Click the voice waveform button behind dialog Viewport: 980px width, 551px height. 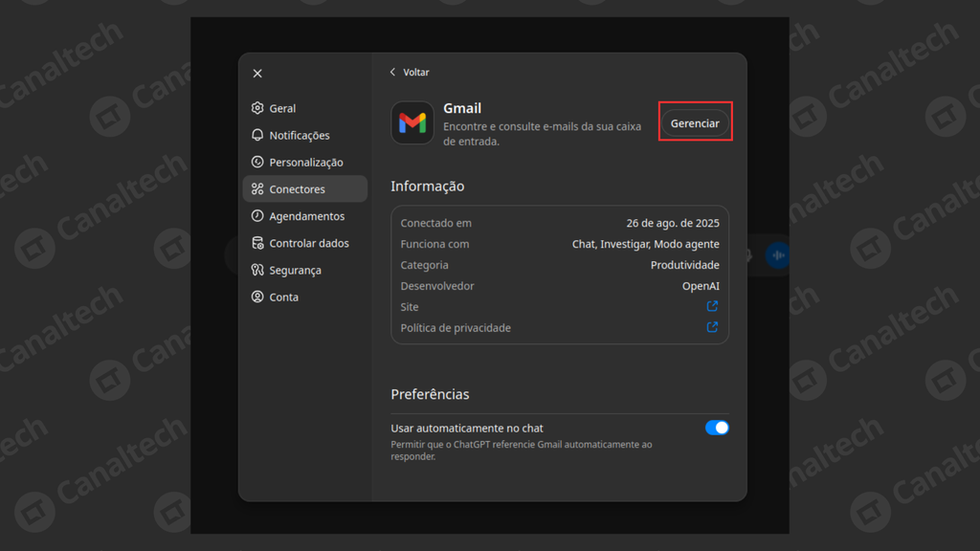(778, 254)
